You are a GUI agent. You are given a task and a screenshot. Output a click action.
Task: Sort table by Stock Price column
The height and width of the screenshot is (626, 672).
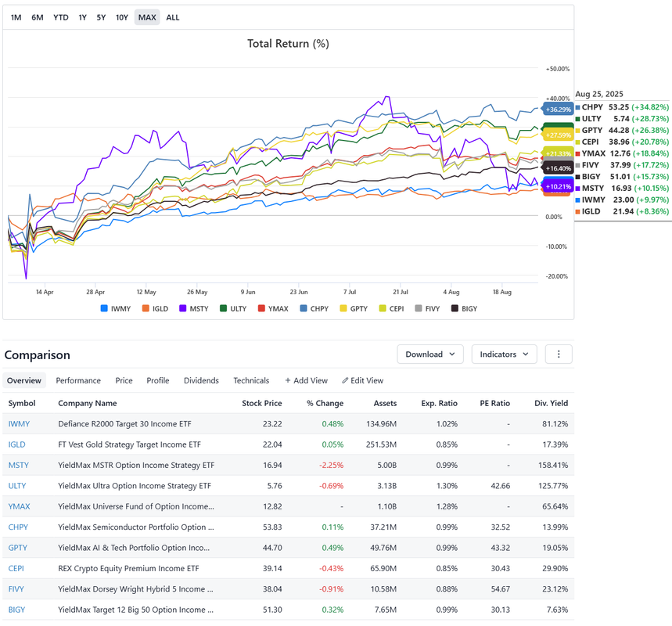262,403
